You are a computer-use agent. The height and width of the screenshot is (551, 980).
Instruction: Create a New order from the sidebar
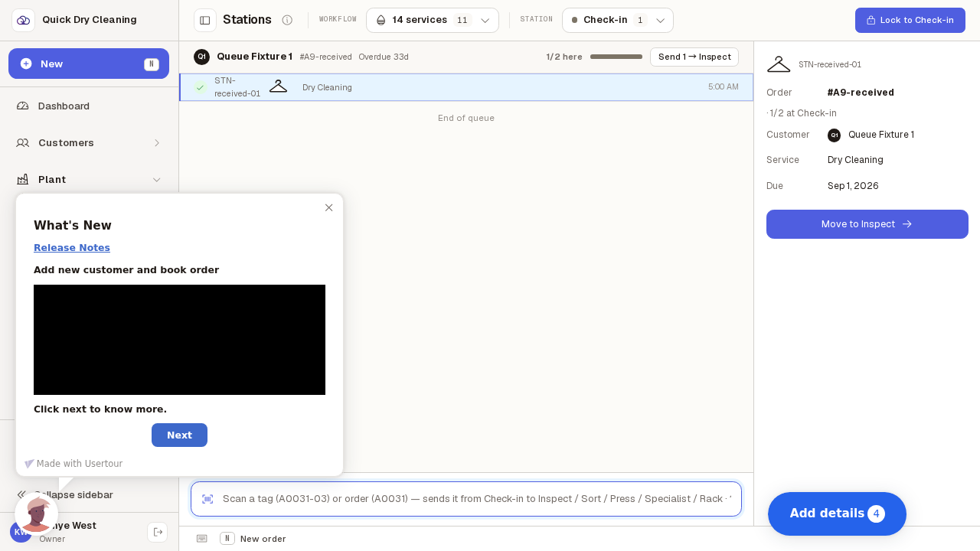tap(89, 64)
